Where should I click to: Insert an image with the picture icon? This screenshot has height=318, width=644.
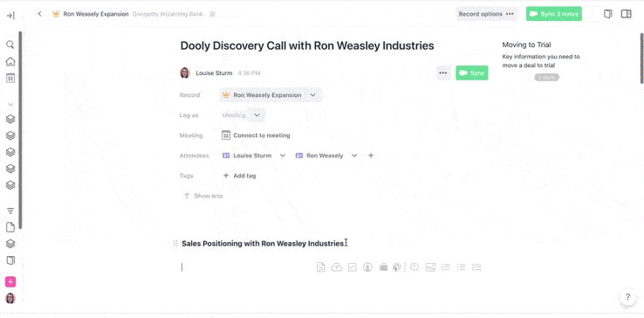tap(430, 267)
